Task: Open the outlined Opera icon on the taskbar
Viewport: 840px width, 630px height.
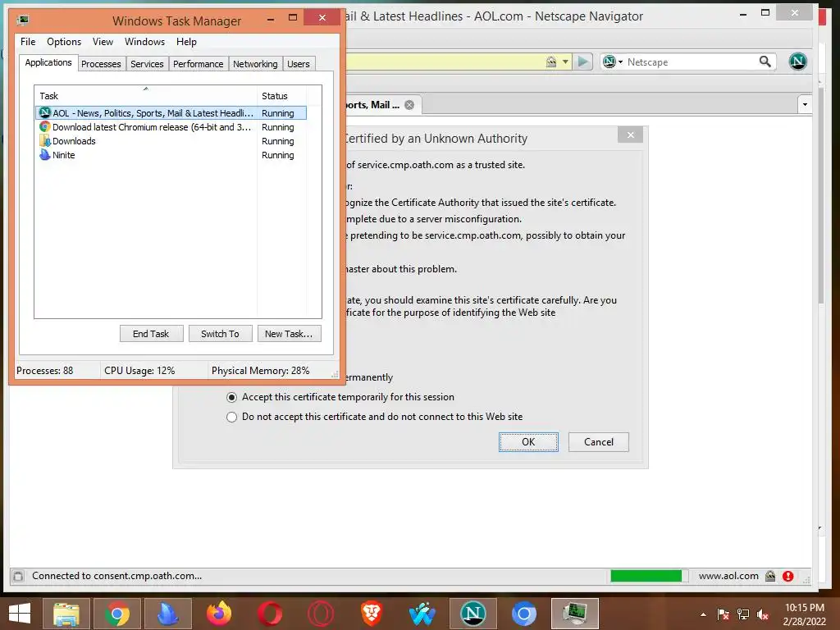Action: 321,614
